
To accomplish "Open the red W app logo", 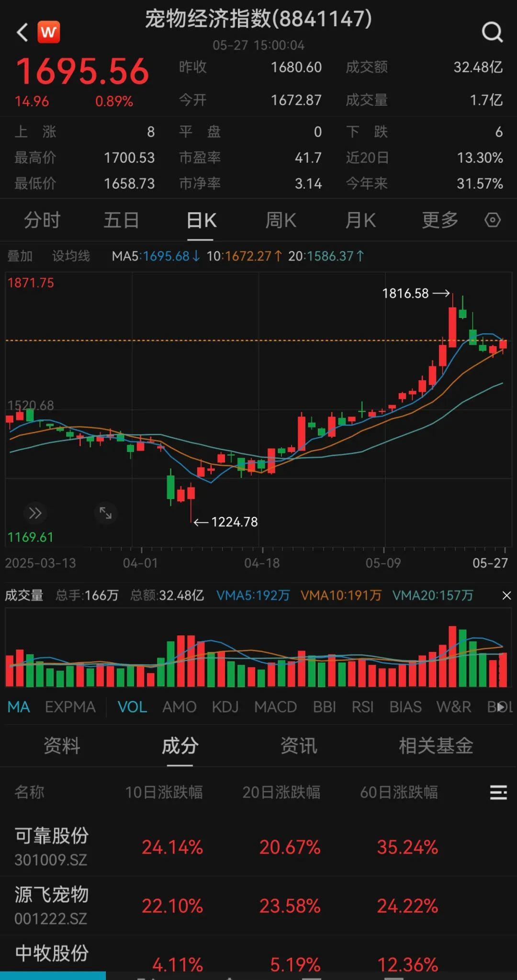I will pyautogui.click(x=49, y=33).
